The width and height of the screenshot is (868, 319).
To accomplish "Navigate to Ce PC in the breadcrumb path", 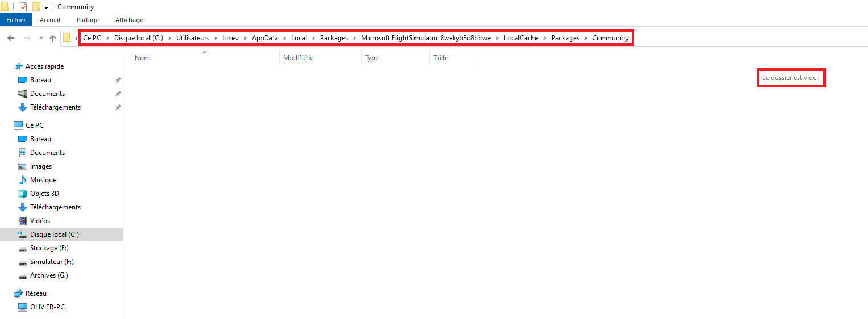I will (x=92, y=38).
